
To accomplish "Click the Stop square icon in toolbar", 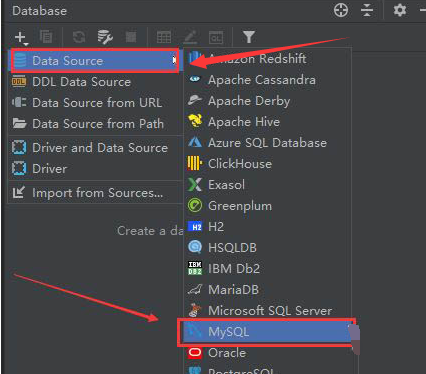I will point(131,37).
